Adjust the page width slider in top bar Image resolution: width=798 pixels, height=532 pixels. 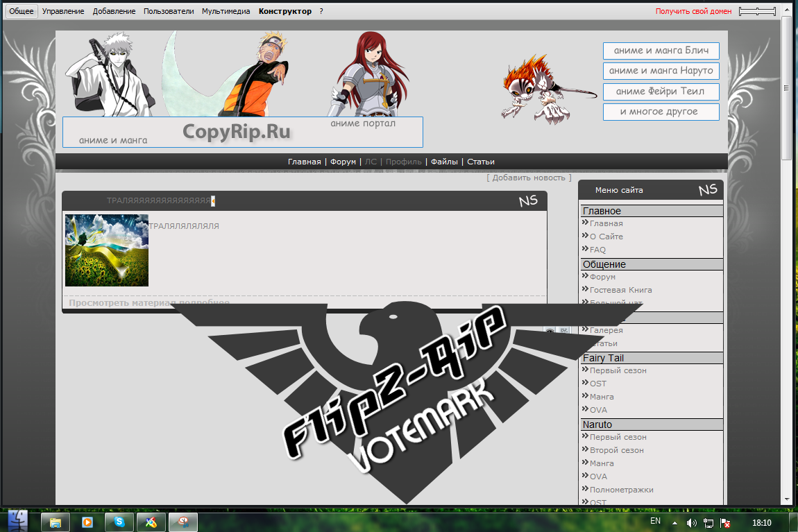[757, 11]
